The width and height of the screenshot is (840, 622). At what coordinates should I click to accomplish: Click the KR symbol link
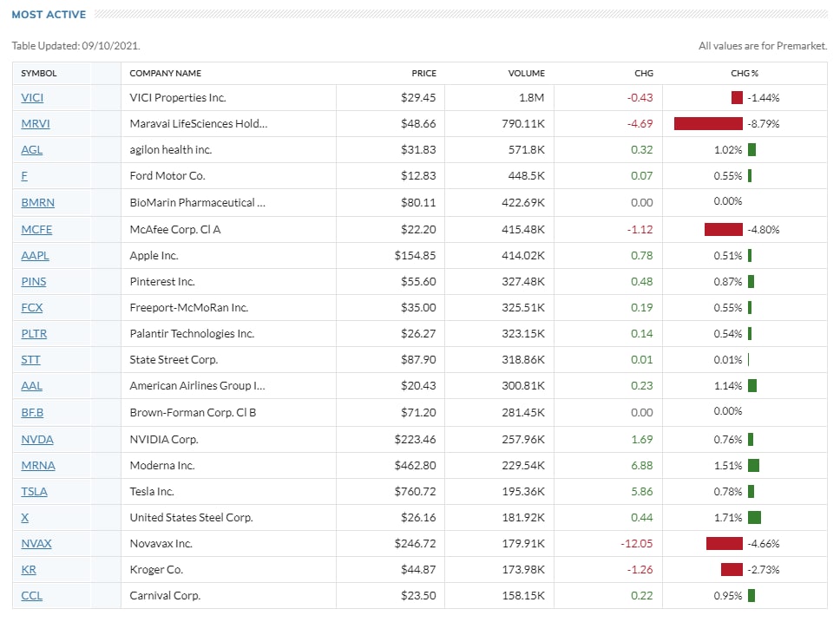point(29,569)
